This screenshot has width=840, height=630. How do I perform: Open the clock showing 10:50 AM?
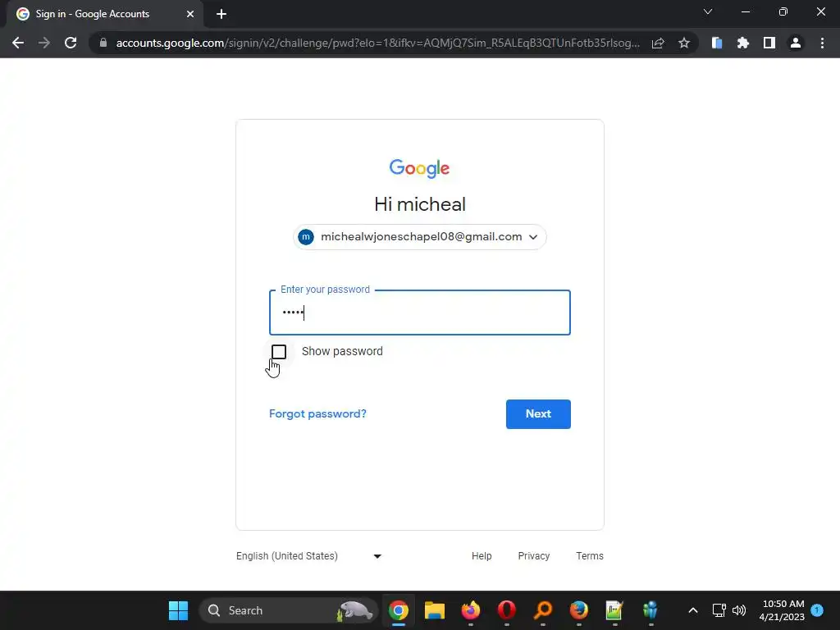(x=782, y=610)
